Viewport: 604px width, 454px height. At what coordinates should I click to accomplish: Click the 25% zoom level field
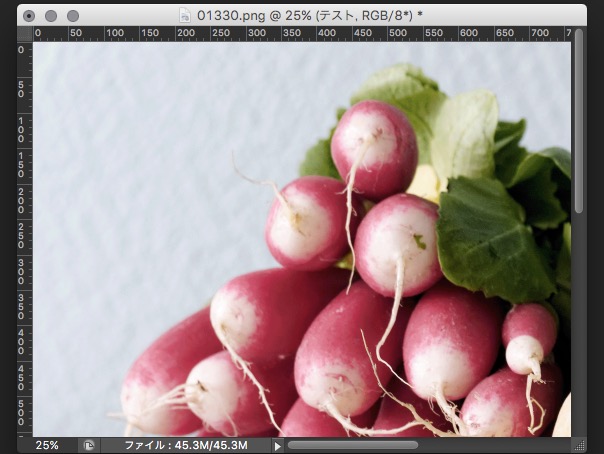point(46,444)
